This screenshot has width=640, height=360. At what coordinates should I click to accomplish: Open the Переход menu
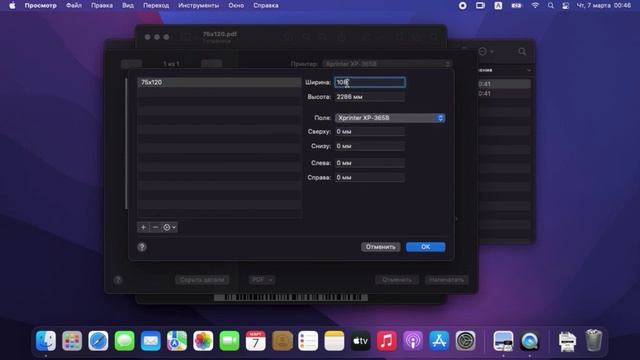point(156,6)
